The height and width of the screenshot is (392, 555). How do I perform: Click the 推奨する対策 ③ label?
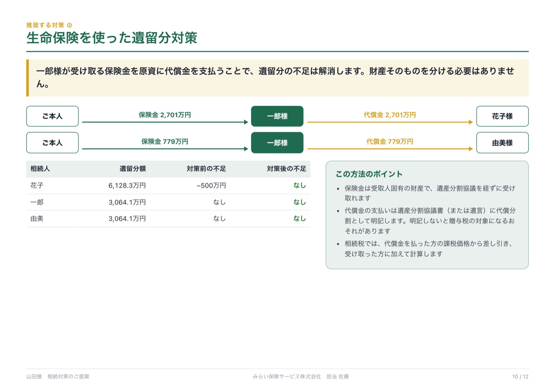(x=49, y=25)
